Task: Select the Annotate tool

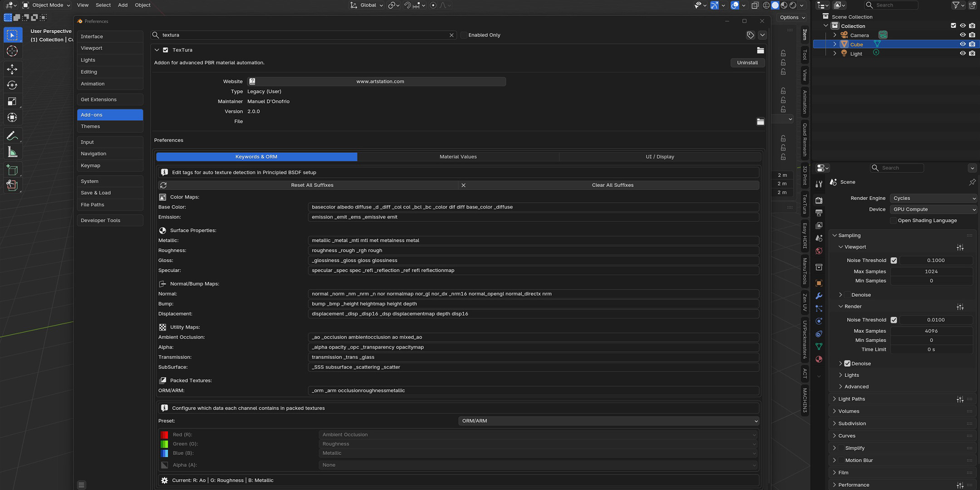Action: click(x=12, y=136)
